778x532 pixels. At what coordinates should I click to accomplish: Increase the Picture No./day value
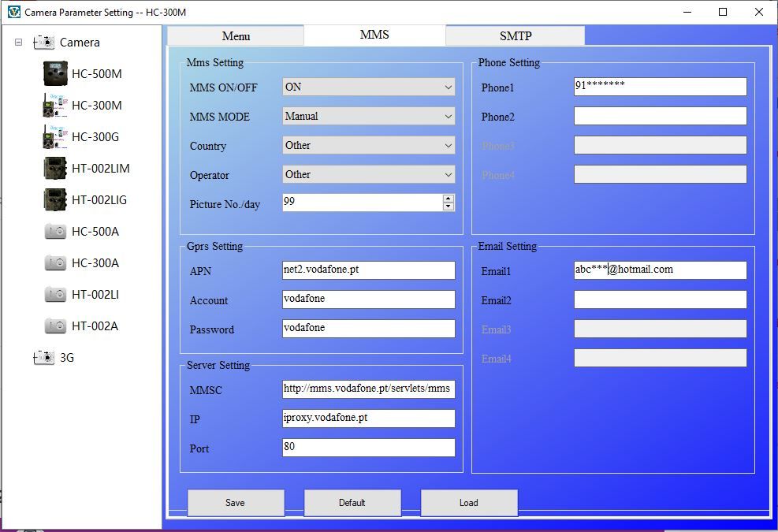pos(449,199)
